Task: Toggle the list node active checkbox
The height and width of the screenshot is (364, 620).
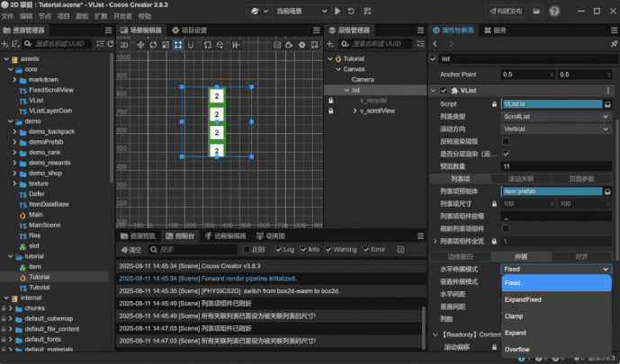Action: click(434, 58)
